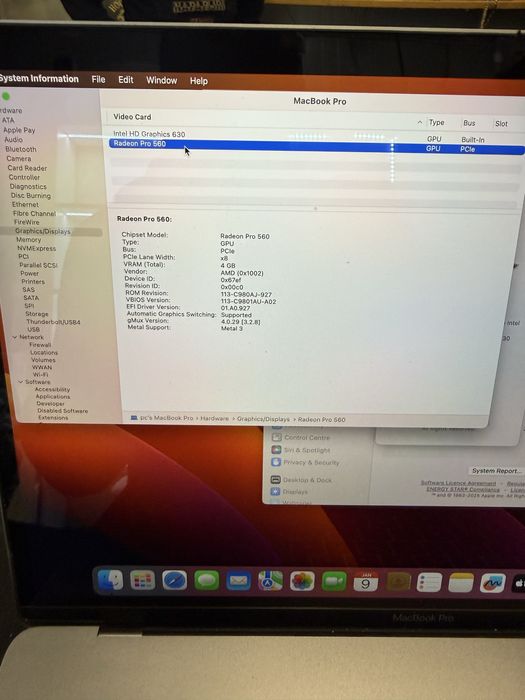525x700 pixels.
Task: Open the Help menu
Action: pos(199,81)
